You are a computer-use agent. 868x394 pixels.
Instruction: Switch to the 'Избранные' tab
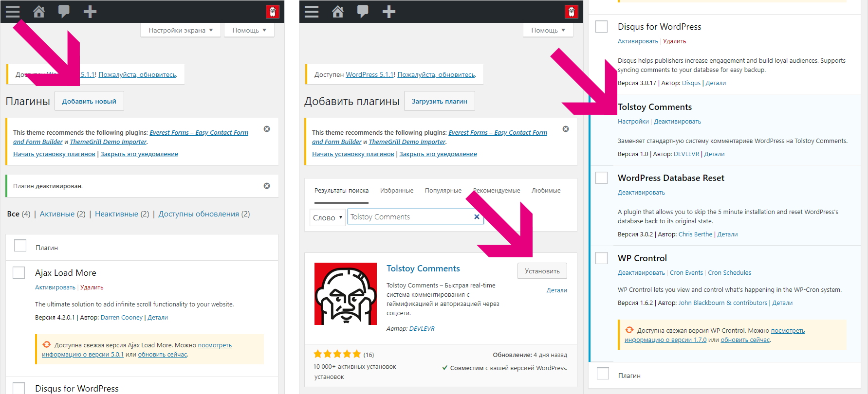pos(397,191)
